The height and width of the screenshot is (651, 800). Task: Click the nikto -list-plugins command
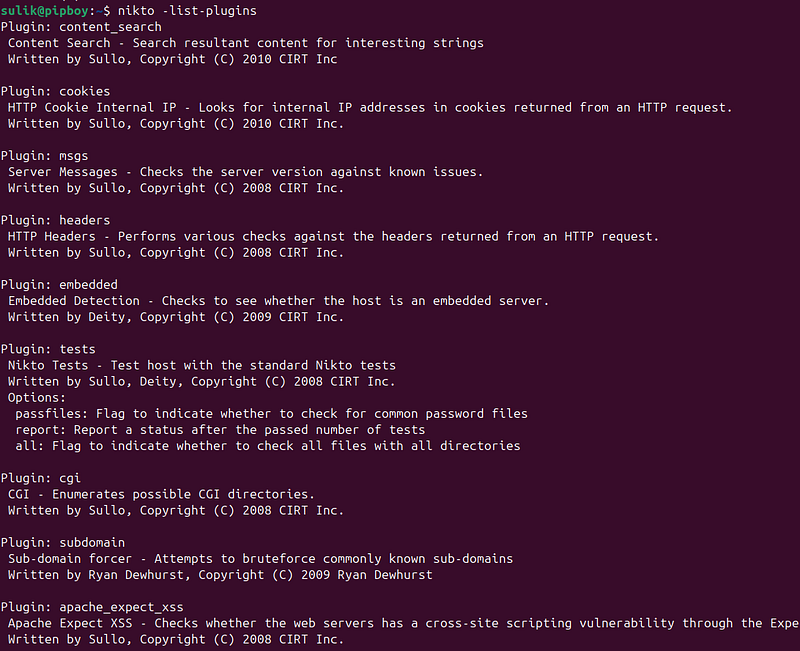(x=187, y=10)
